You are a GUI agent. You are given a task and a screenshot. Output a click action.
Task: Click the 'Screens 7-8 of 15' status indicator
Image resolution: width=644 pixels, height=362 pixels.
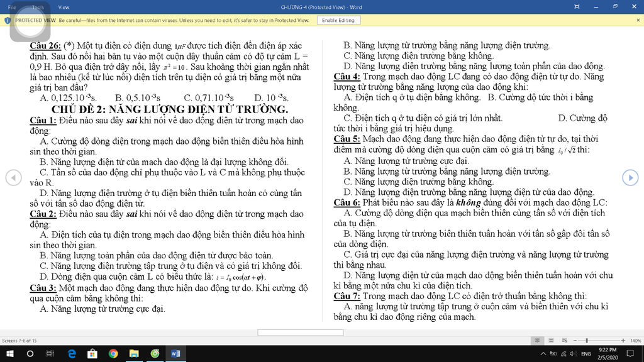[19, 341]
